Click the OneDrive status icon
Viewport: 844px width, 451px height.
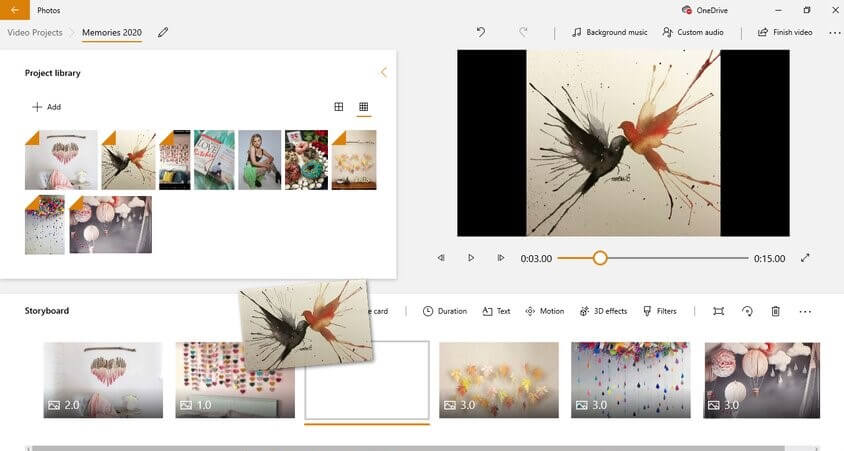[687, 10]
